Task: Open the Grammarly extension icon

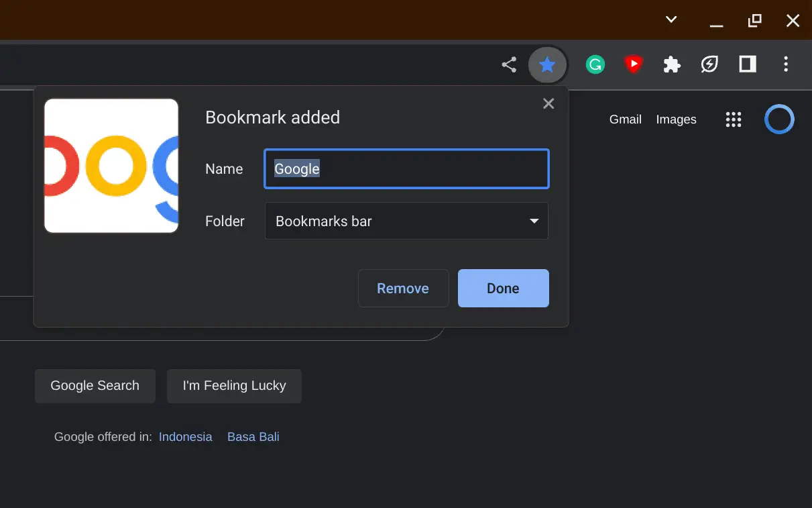Action: click(x=595, y=64)
